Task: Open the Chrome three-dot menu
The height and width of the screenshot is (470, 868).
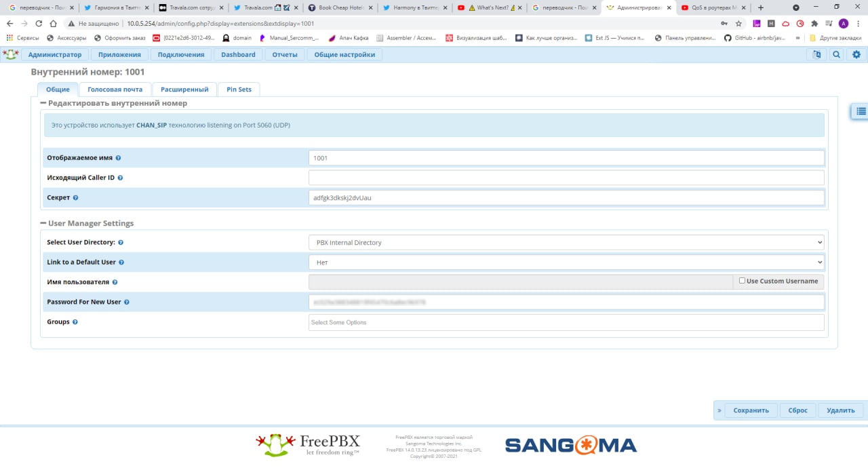Action: coord(858,23)
